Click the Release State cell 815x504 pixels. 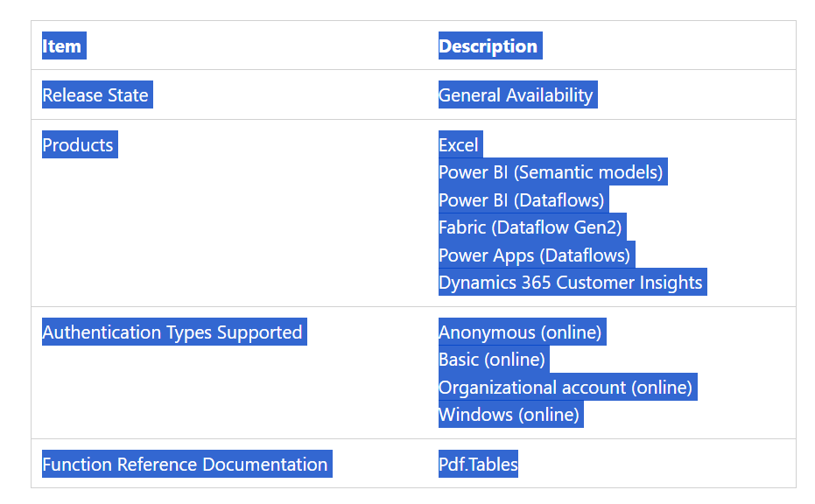[x=95, y=95]
